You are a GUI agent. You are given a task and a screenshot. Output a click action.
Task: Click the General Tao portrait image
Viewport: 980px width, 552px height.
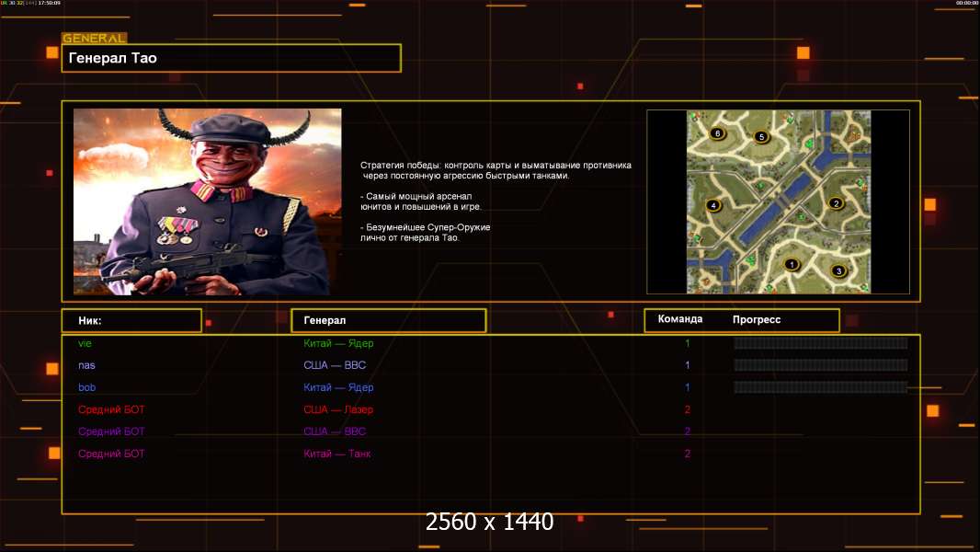pos(208,201)
